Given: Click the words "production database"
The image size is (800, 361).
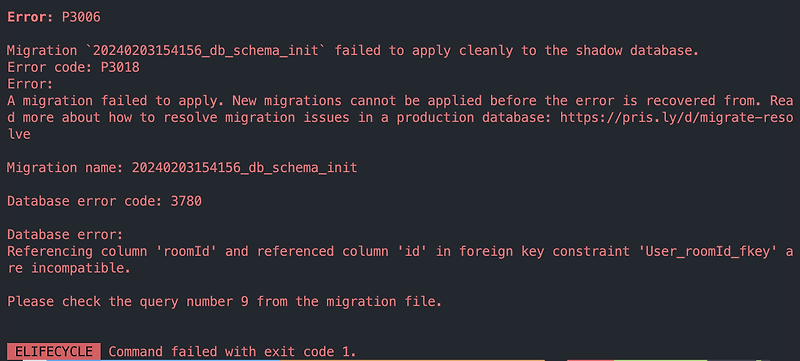Looking at the screenshot, I should tap(474, 118).
